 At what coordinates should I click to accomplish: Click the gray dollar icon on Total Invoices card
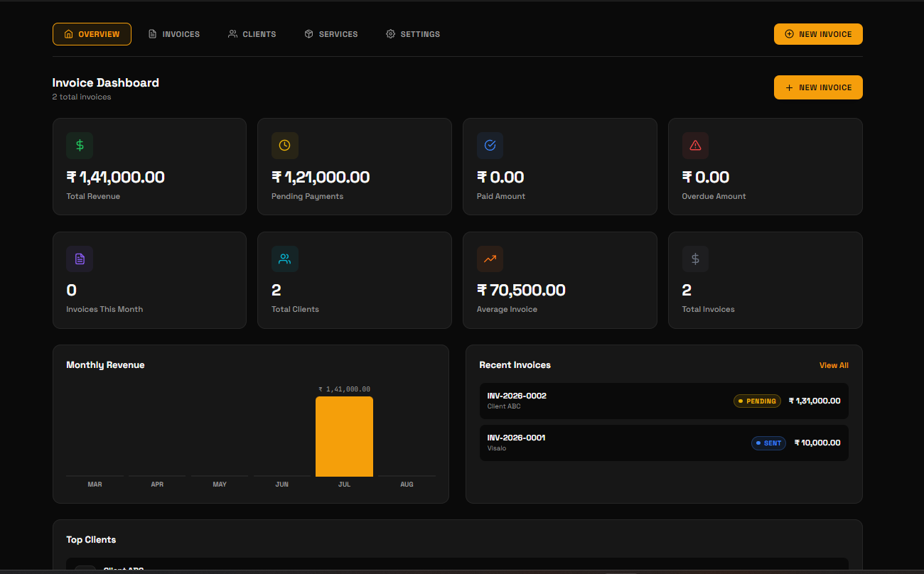695,259
